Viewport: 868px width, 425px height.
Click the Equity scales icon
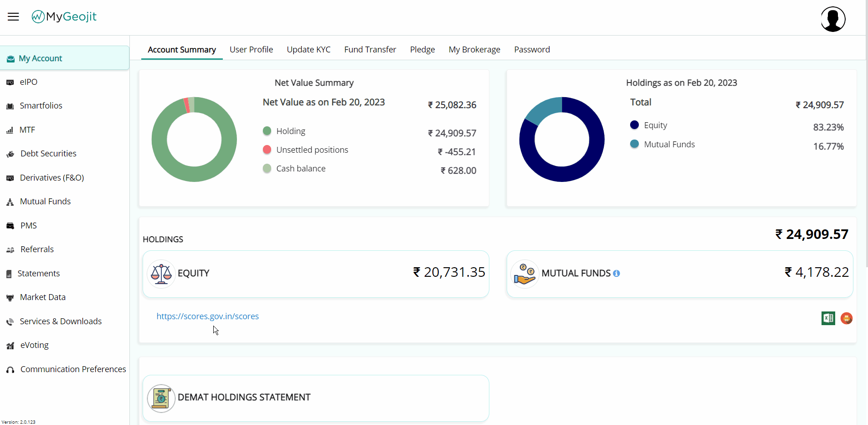point(160,274)
